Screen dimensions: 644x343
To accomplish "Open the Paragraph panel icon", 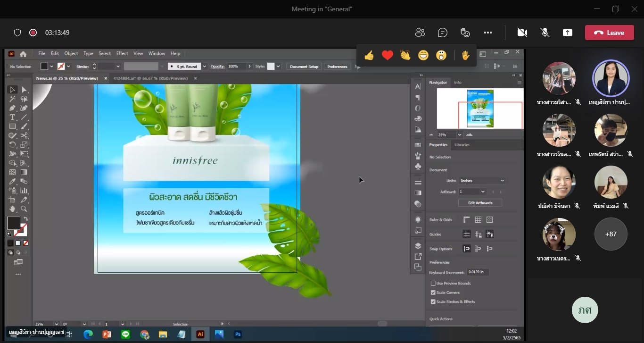I will [x=418, y=98].
